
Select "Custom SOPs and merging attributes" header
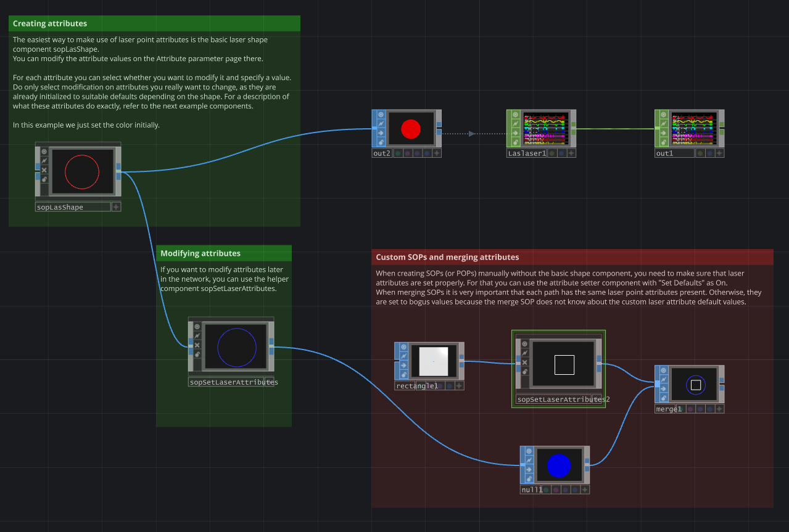572,257
